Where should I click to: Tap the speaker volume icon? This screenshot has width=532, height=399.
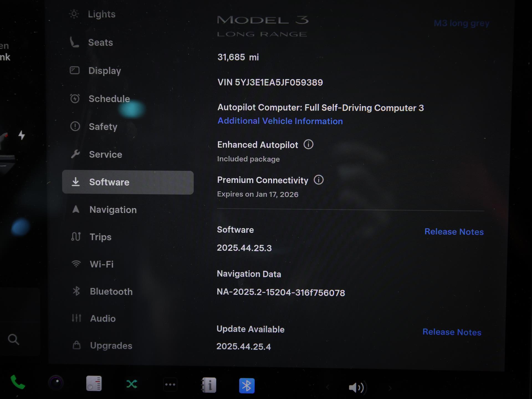coord(356,387)
